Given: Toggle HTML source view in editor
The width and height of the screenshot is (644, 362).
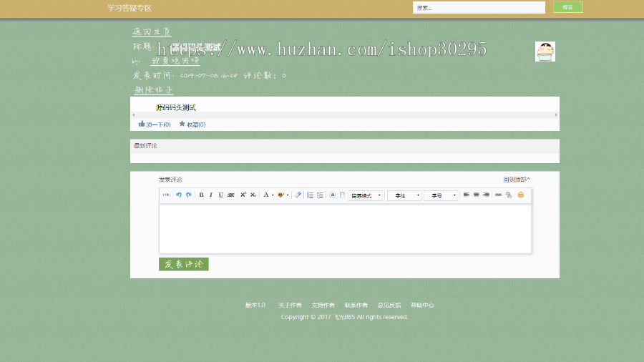Looking at the screenshot, I should 166,195.
